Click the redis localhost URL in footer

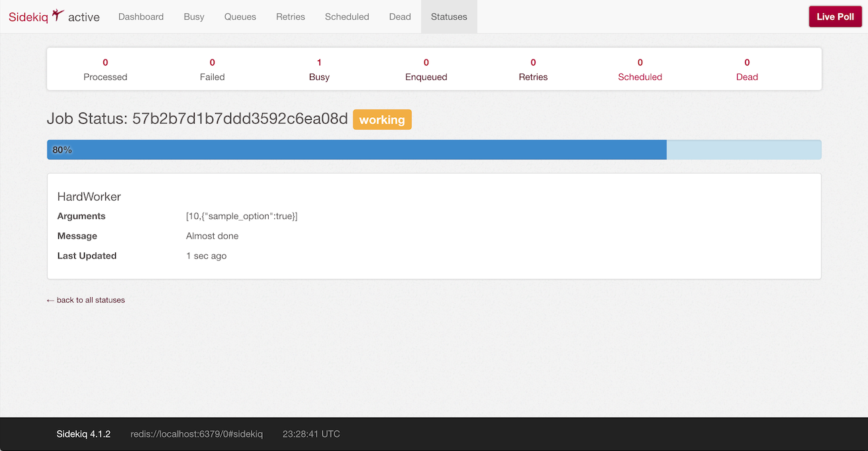coord(197,434)
